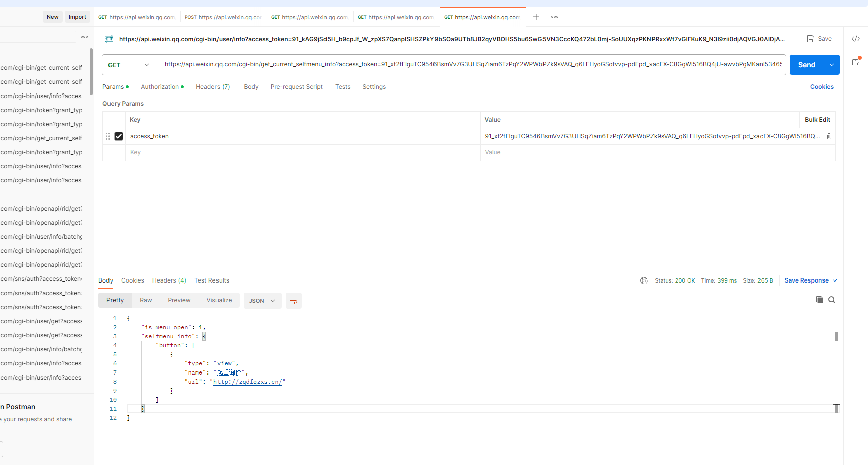The width and height of the screenshot is (868, 468).
Task: Open the request Body tab
Action: (251, 87)
